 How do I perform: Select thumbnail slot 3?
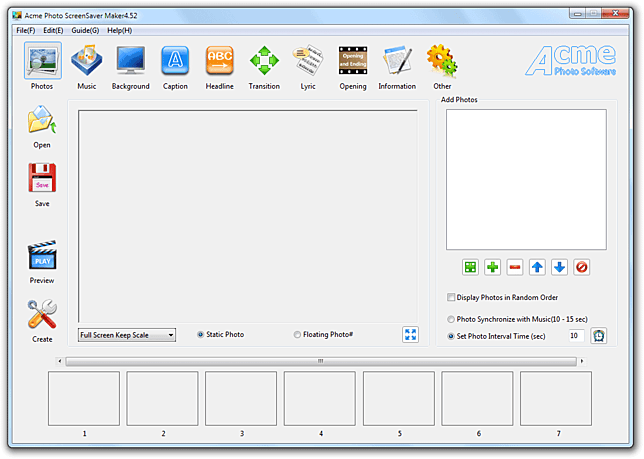pos(241,399)
